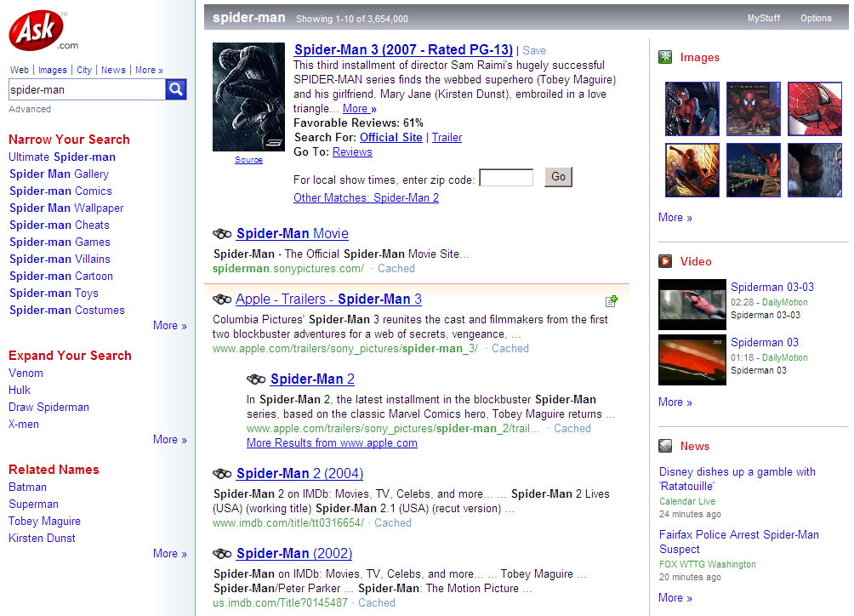Select Draw Spiderman suggestion
Viewport: 854px width, 616px height.
click(49, 407)
